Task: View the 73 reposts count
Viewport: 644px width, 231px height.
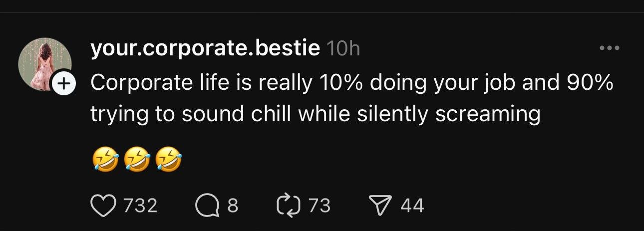Action: click(x=320, y=206)
